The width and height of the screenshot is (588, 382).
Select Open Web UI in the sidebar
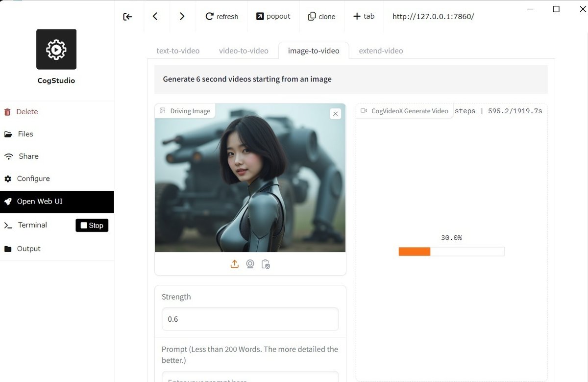pos(39,202)
